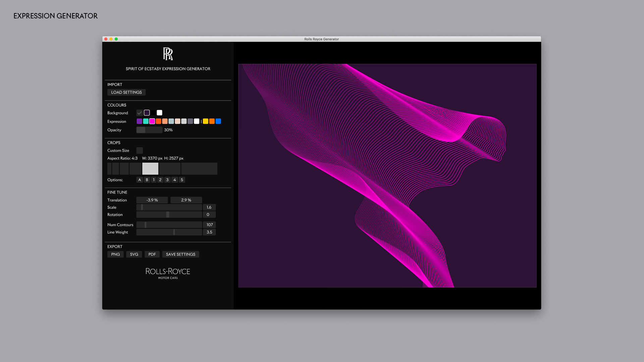Toggle the Background checkmark box
This screenshot has width=644, height=362.
point(140,113)
